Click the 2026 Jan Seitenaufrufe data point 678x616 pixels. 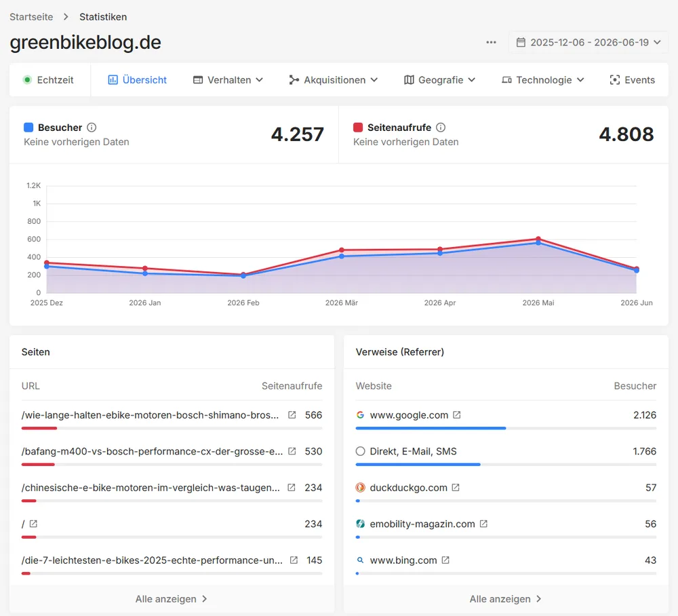coord(145,268)
